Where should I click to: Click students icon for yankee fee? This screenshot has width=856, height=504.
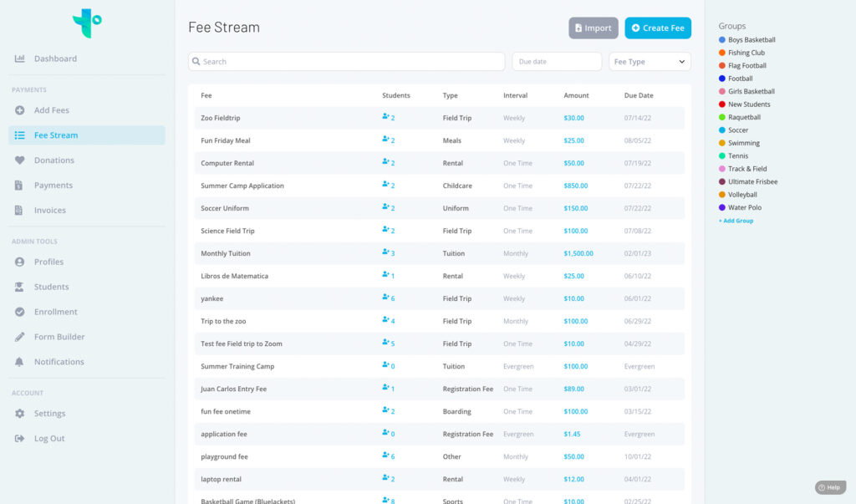point(385,297)
